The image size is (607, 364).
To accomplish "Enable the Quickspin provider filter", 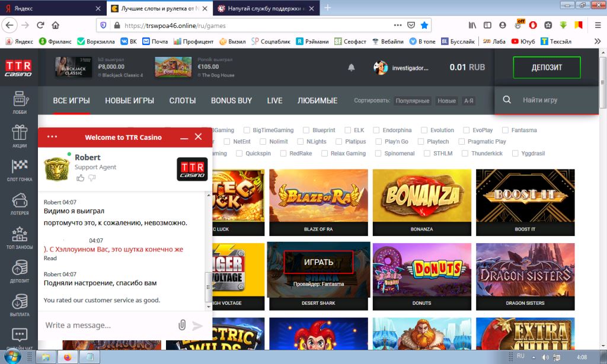I will [239, 154].
